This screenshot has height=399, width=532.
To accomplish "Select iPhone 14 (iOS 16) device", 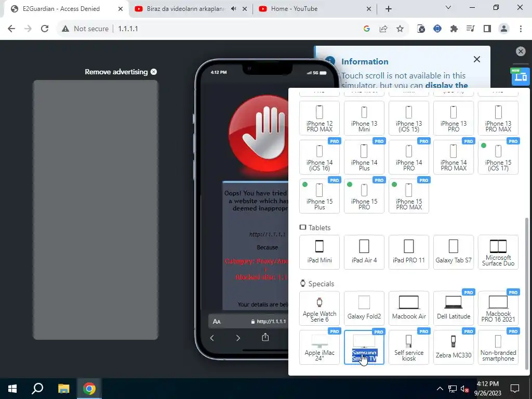I will [x=320, y=157].
